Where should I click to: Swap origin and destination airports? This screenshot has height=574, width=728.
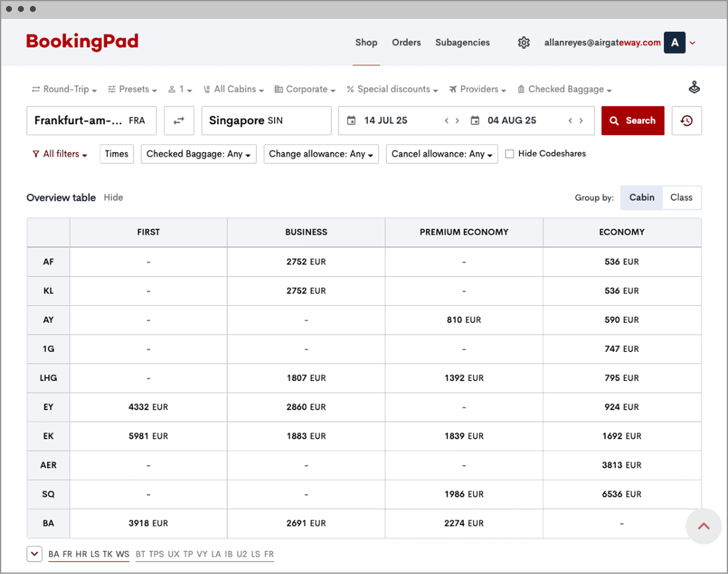(179, 121)
